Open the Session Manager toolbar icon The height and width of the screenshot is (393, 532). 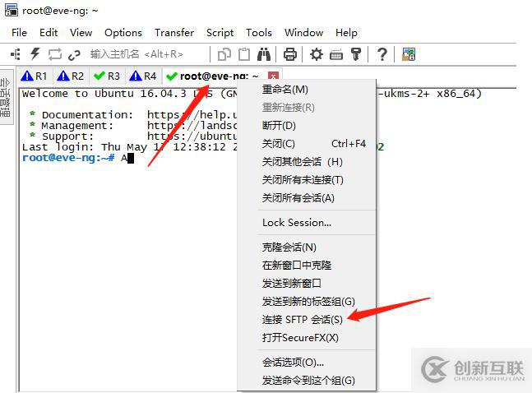(x=16, y=54)
